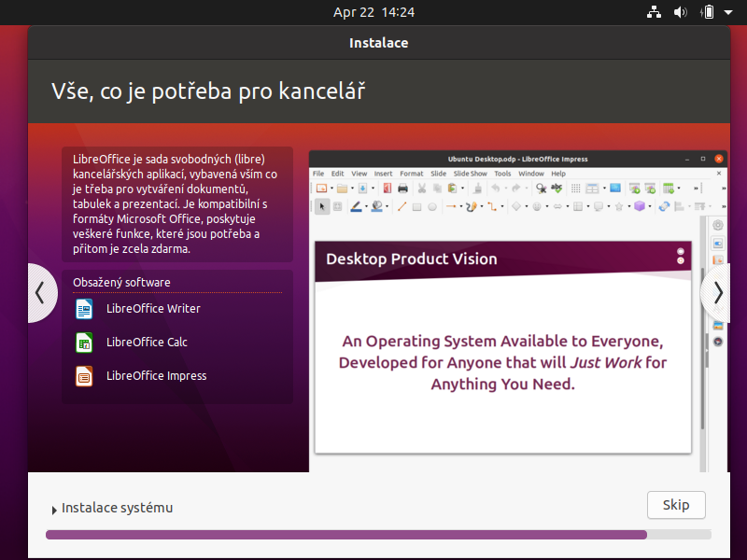Click the sidebar Properties gear icon
The image size is (747, 560).
718,225
